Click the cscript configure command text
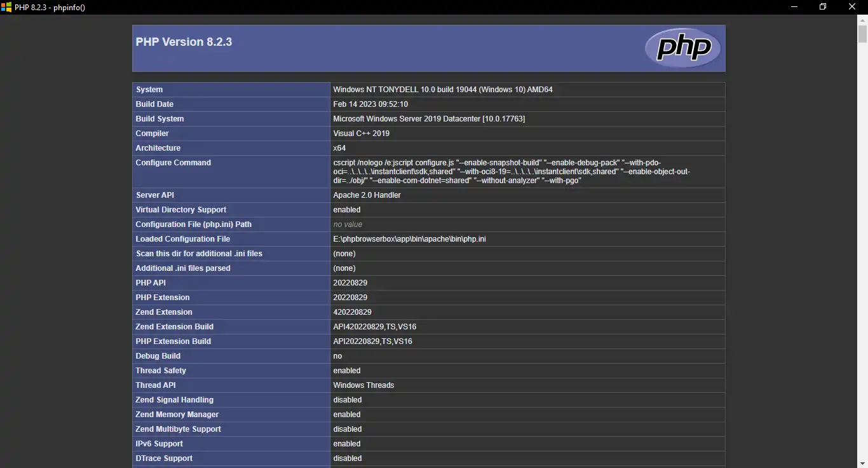 click(x=512, y=172)
